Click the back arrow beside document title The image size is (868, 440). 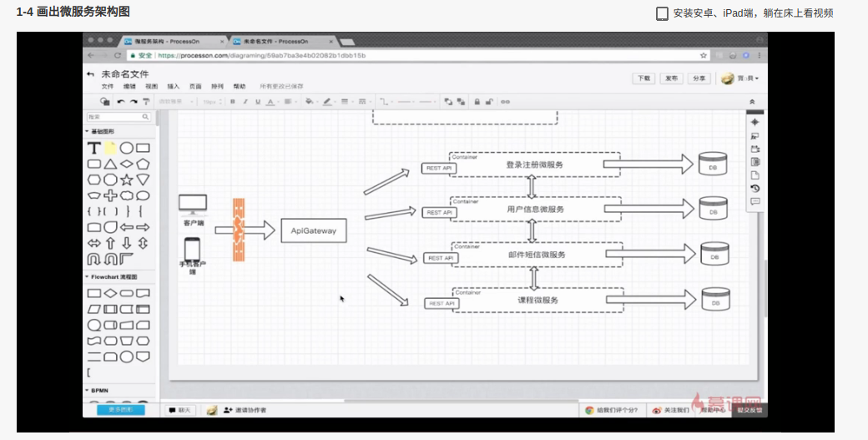90,74
